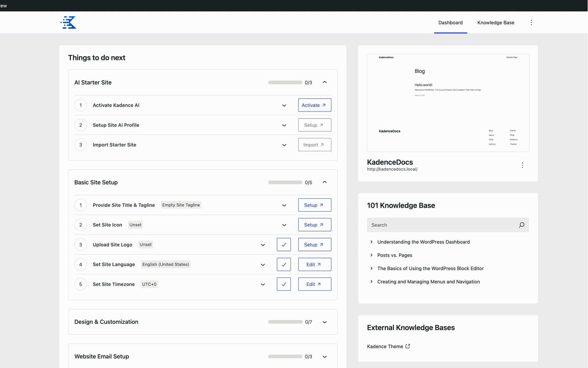The width and height of the screenshot is (588, 368).
Task: Open the http://kadencedocs.local/ site URL
Action: pos(392,169)
